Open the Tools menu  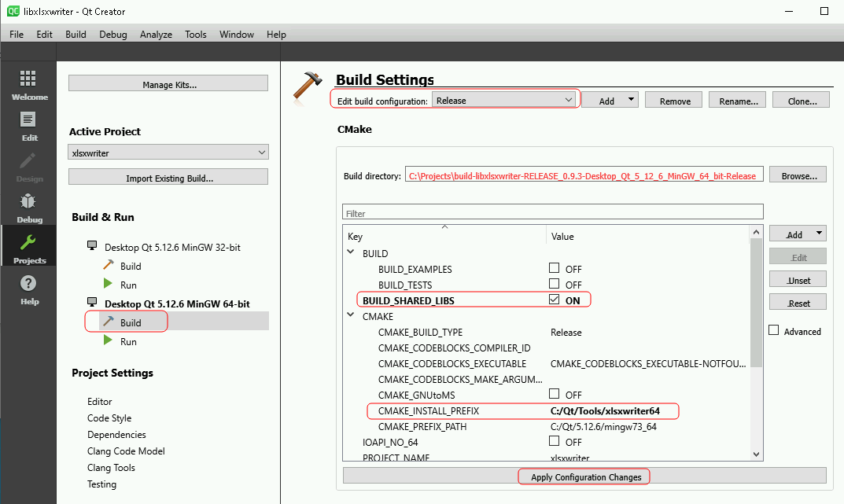tap(196, 35)
